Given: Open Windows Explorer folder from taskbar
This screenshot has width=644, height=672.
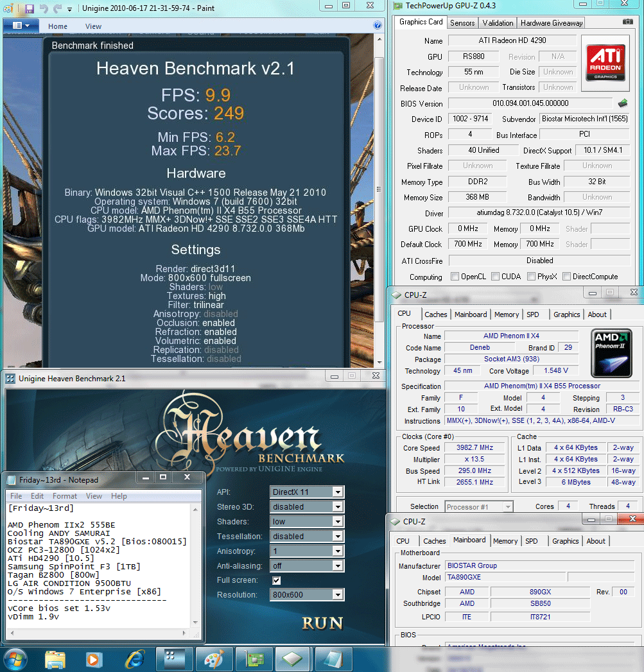Looking at the screenshot, I should click(x=55, y=659).
